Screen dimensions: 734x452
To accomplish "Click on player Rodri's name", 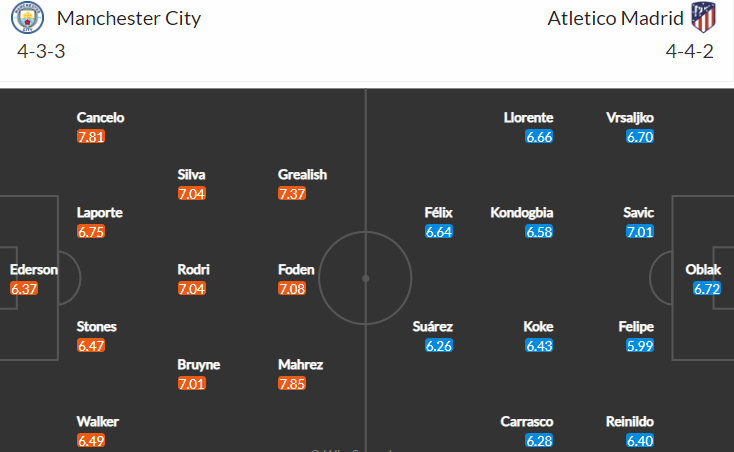I will [x=193, y=270].
